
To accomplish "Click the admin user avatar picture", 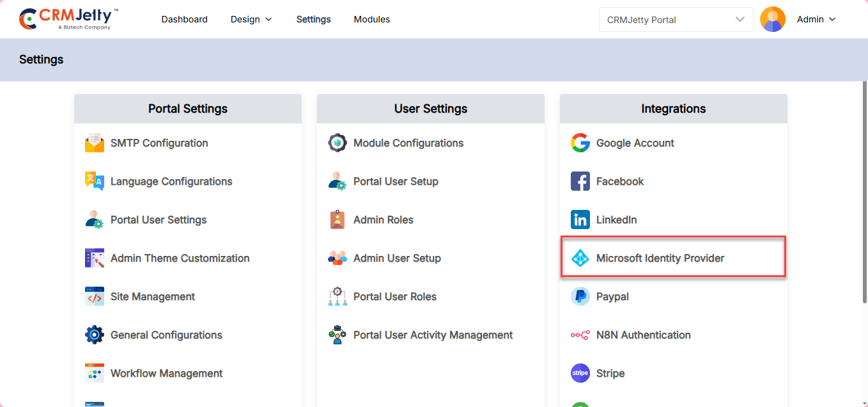I will point(773,19).
